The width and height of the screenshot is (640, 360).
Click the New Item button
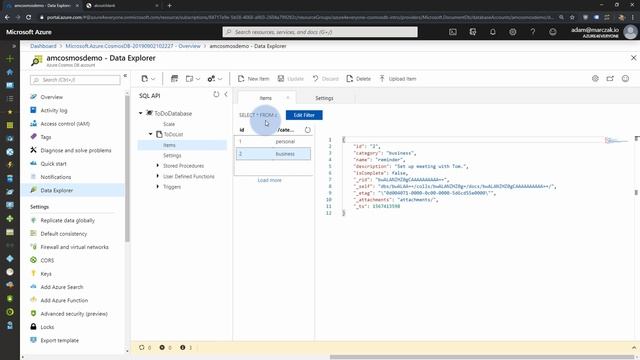(x=253, y=79)
